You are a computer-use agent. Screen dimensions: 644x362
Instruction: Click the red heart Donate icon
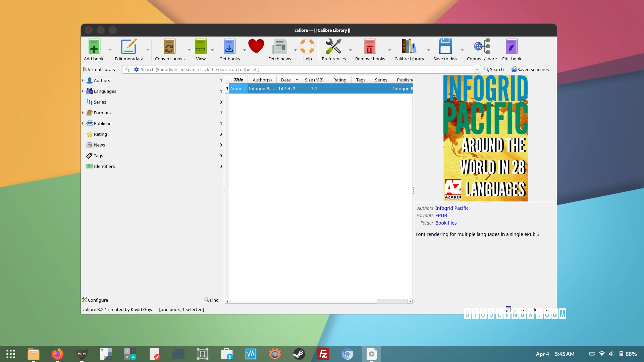(256, 46)
